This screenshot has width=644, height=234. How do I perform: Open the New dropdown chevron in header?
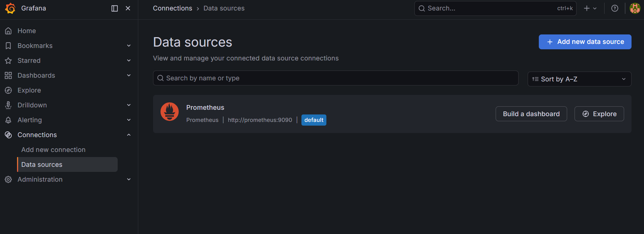tap(595, 8)
